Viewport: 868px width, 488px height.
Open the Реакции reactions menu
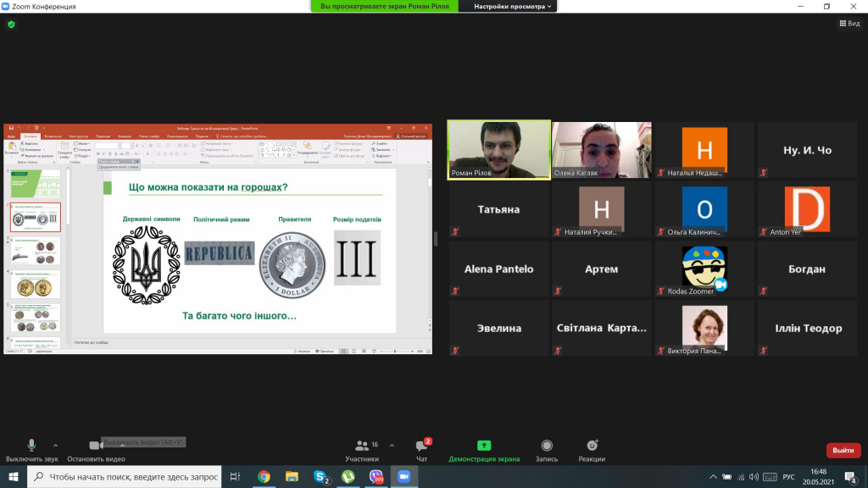tap(592, 451)
